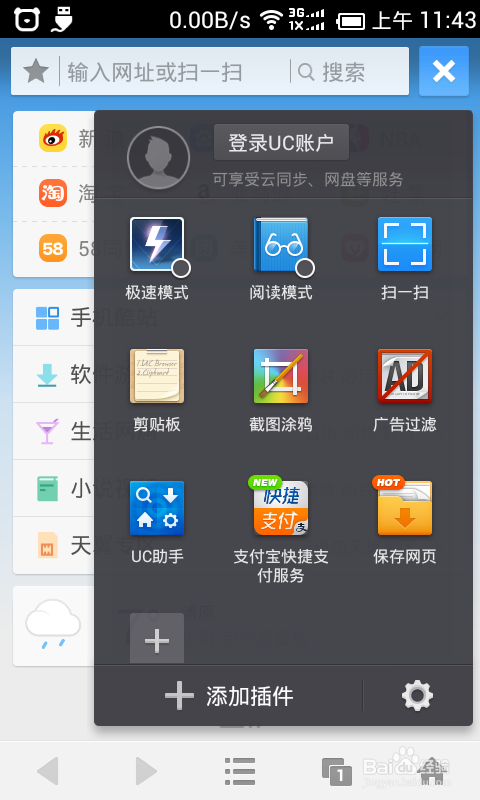
Task: Tap the gray plus tile below UC助手
Action: pyautogui.click(x=157, y=639)
